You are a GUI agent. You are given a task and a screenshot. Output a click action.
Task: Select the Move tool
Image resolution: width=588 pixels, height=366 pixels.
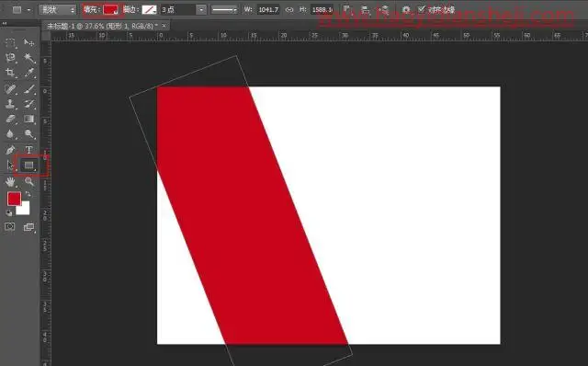(x=28, y=43)
